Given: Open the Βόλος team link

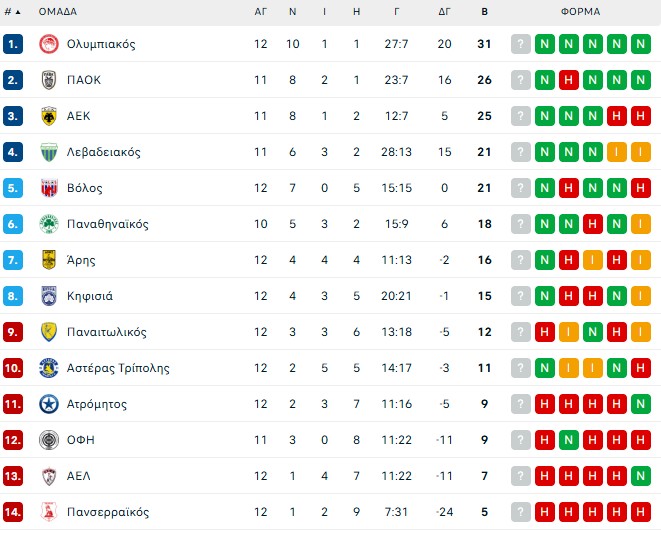Looking at the screenshot, I should click(85, 188).
